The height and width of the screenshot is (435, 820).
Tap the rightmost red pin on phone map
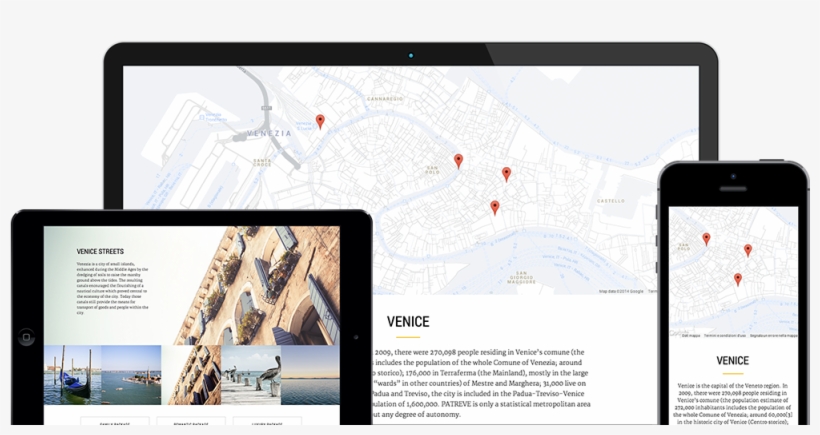(x=747, y=250)
